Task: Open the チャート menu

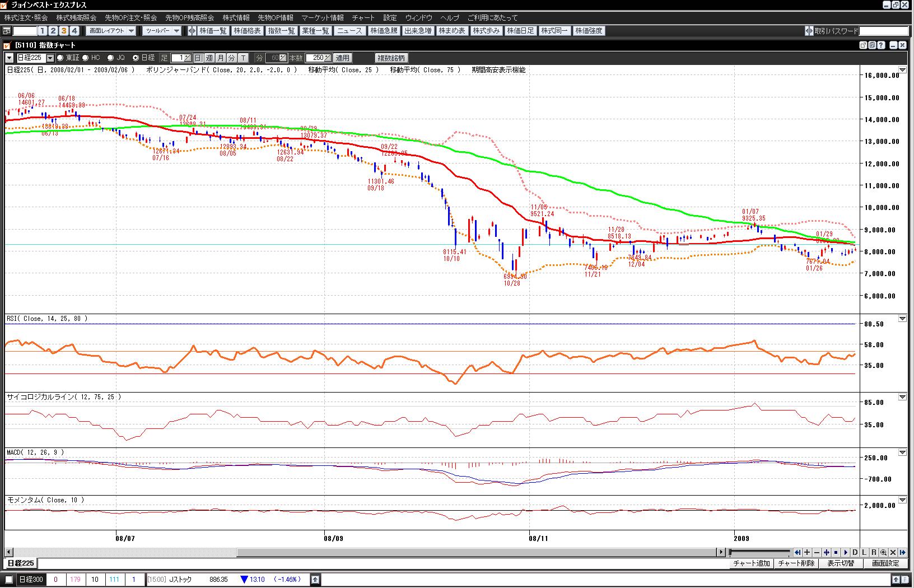Action: pyautogui.click(x=363, y=18)
